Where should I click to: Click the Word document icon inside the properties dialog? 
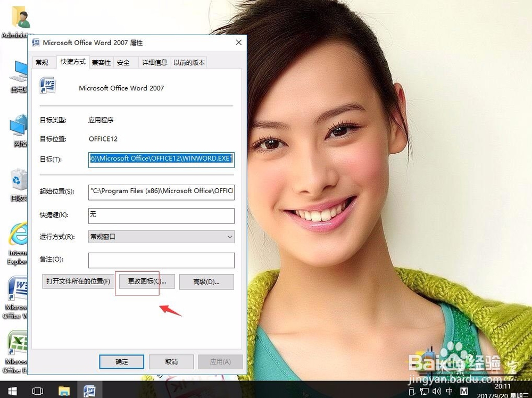[47, 85]
